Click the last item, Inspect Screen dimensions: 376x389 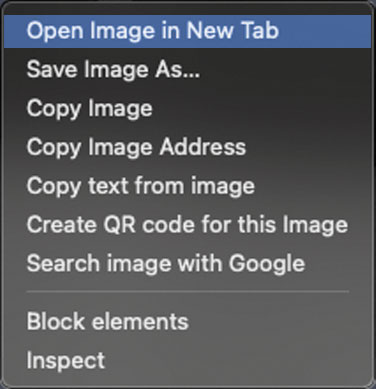(x=188, y=360)
